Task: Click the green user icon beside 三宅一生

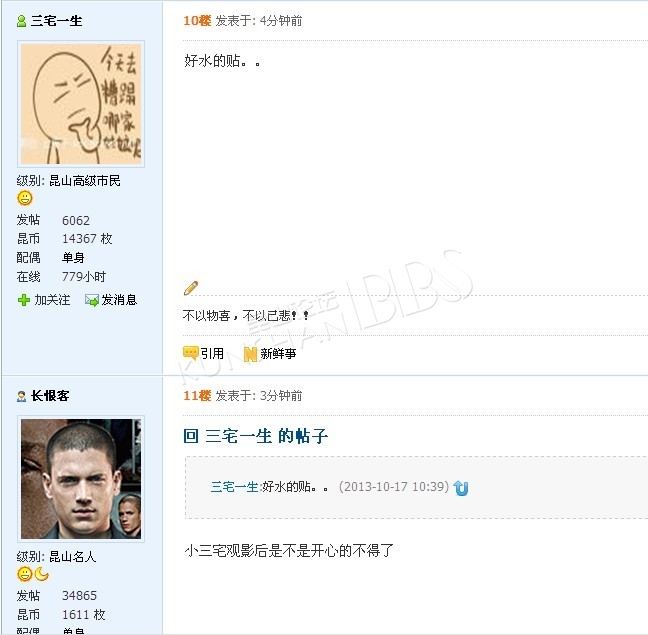Action: point(21,21)
